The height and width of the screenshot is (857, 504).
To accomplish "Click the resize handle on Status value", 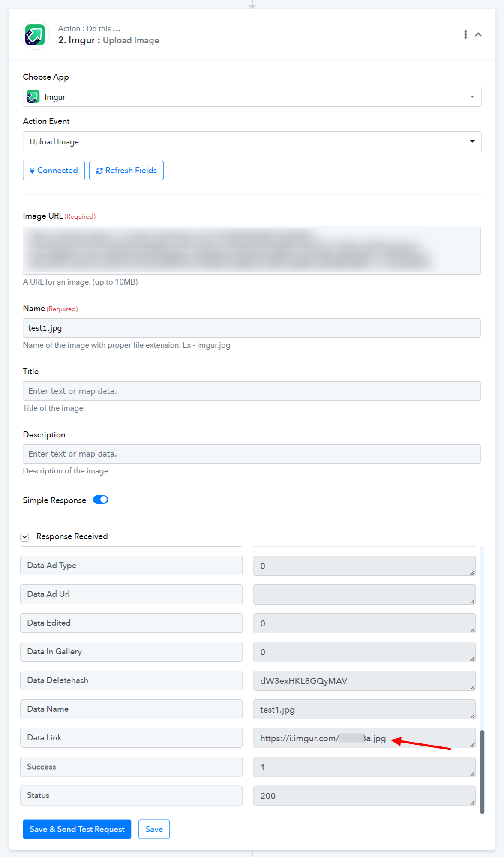I will [x=472, y=803].
